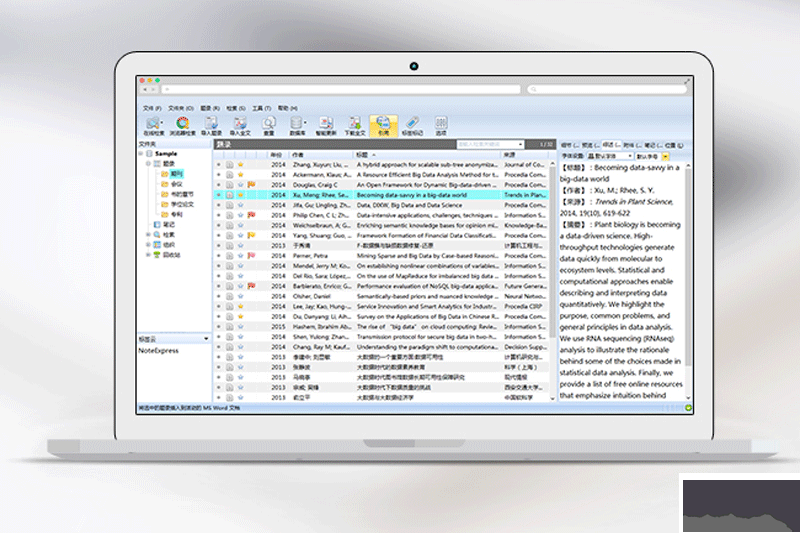Open the search-in-references dropdown in 题录 header
This screenshot has height=533, width=800.
point(520,145)
